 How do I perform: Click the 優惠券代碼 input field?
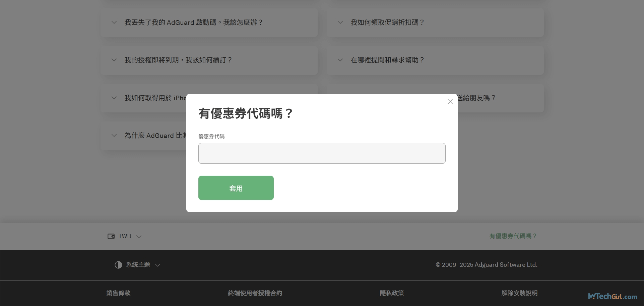pos(322,153)
